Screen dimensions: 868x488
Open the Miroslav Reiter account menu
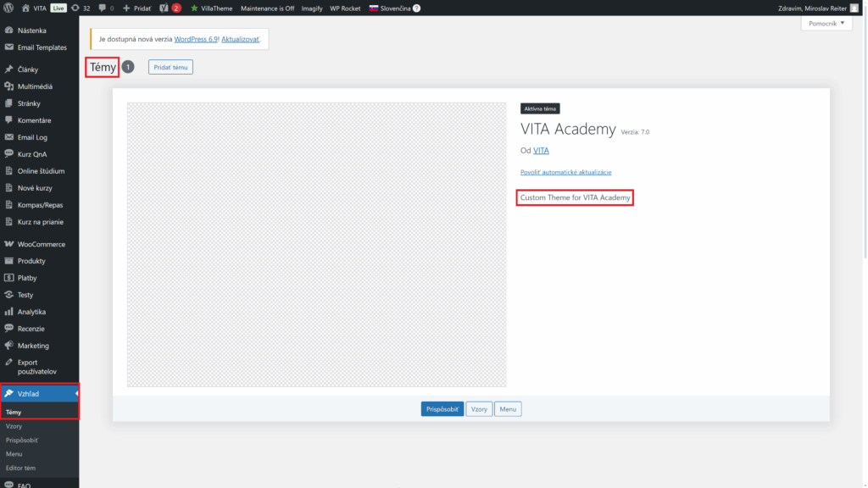(x=814, y=8)
